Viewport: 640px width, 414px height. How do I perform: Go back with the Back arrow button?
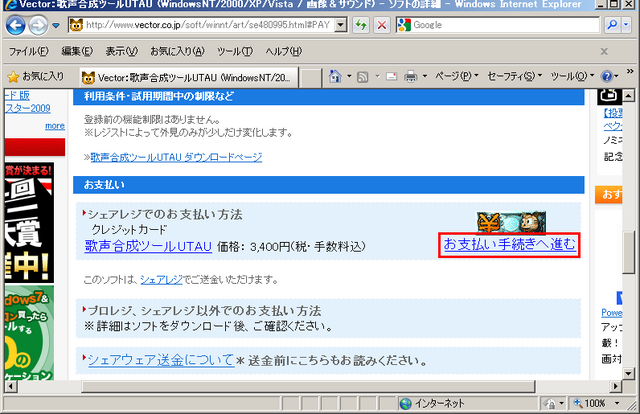click(x=16, y=25)
